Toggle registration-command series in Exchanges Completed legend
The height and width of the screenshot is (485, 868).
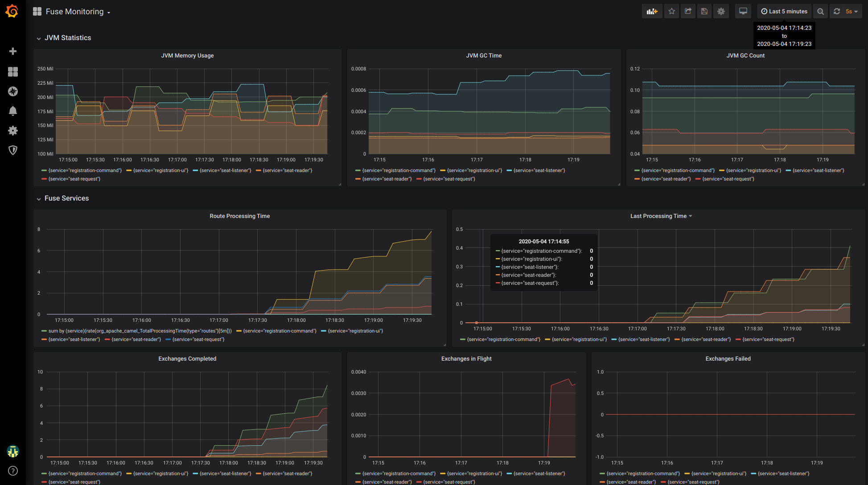click(x=85, y=473)
